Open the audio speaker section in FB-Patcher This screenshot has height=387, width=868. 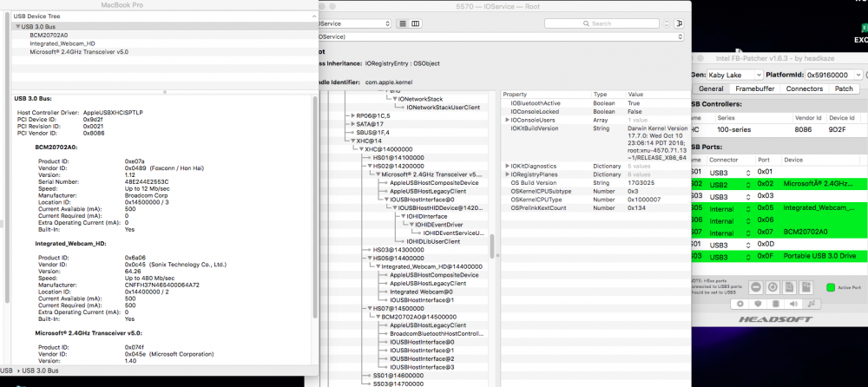click(793, 304)
